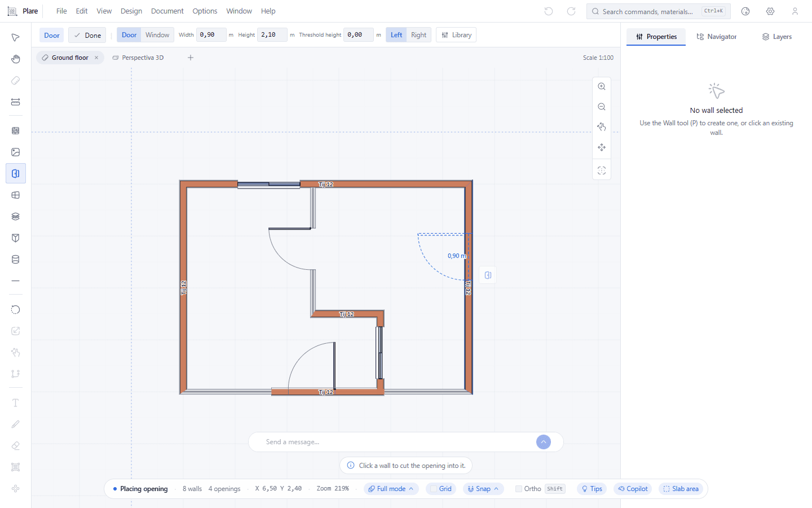
Task: Open the user account icon
Action: [x=795, y=11]
